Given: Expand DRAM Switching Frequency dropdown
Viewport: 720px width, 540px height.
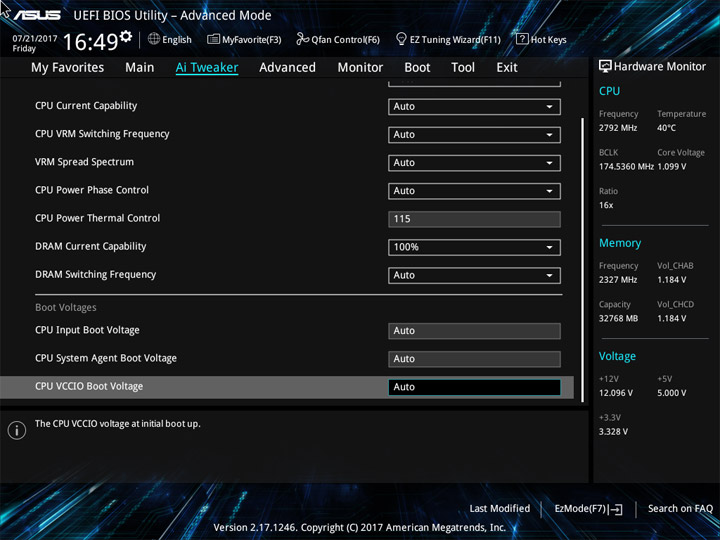Looking at the screenshot, I should click(474, 276).
